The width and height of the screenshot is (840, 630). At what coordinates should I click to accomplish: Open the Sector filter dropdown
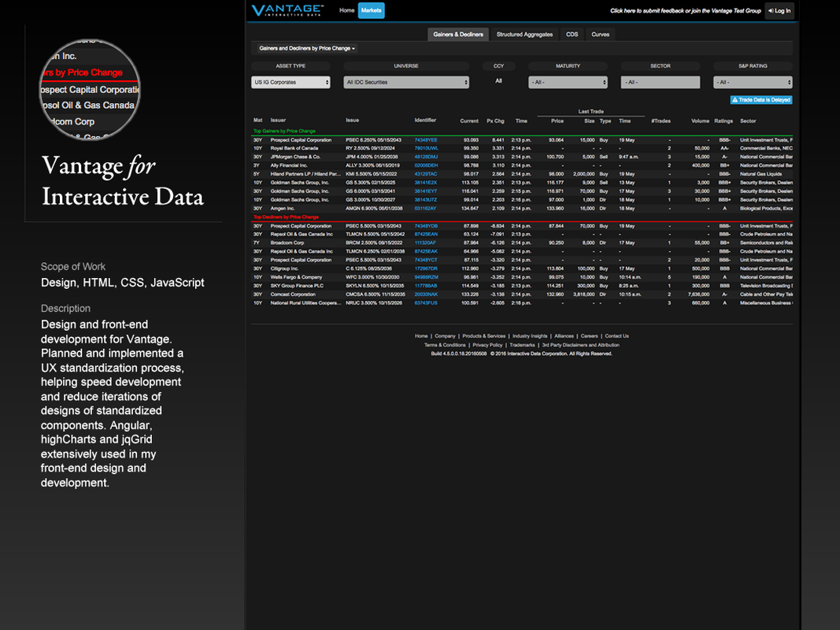661,82
